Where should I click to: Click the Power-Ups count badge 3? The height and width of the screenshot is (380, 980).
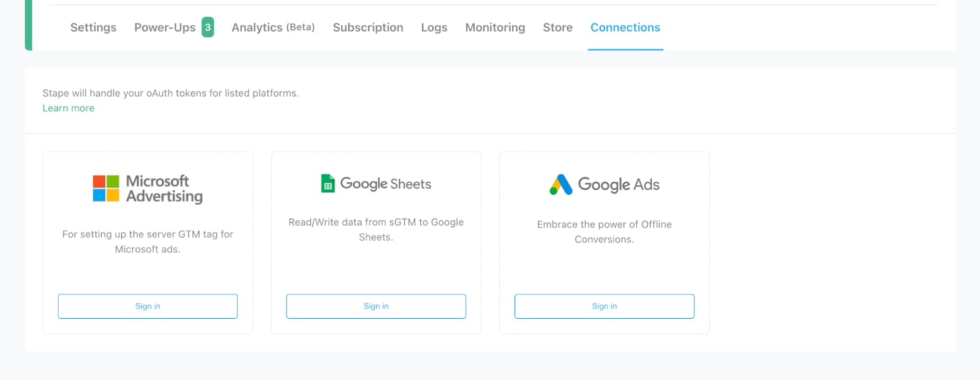208,28
